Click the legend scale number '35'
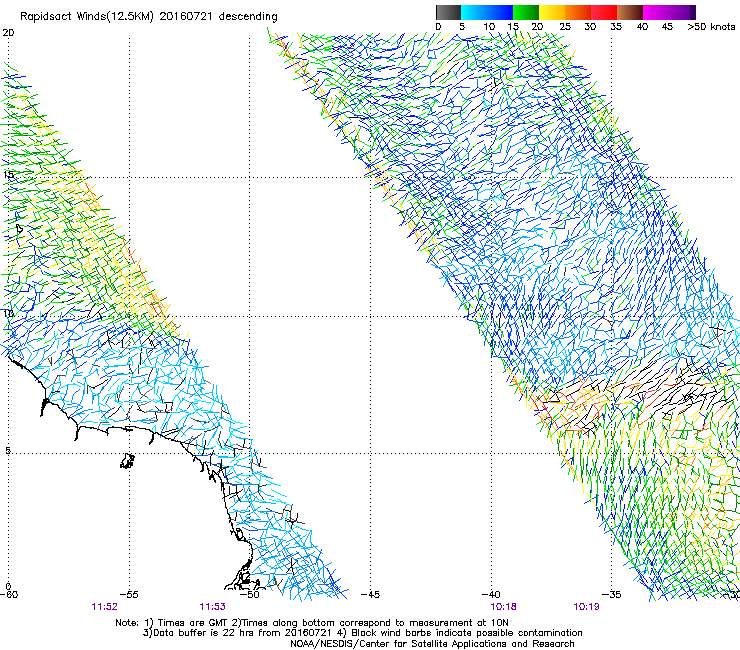This screenshot has height=650, width=740. 616,27
